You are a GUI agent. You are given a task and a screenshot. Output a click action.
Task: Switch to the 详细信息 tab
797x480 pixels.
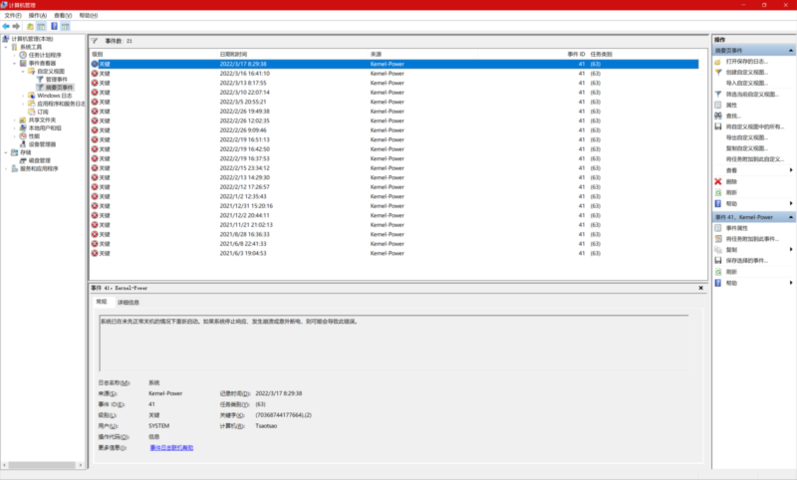click(x=128, y=301)
